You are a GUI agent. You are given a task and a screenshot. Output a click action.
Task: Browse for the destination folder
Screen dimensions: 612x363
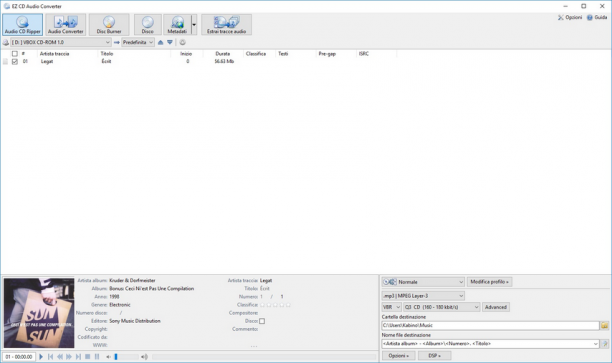point(604,325)
